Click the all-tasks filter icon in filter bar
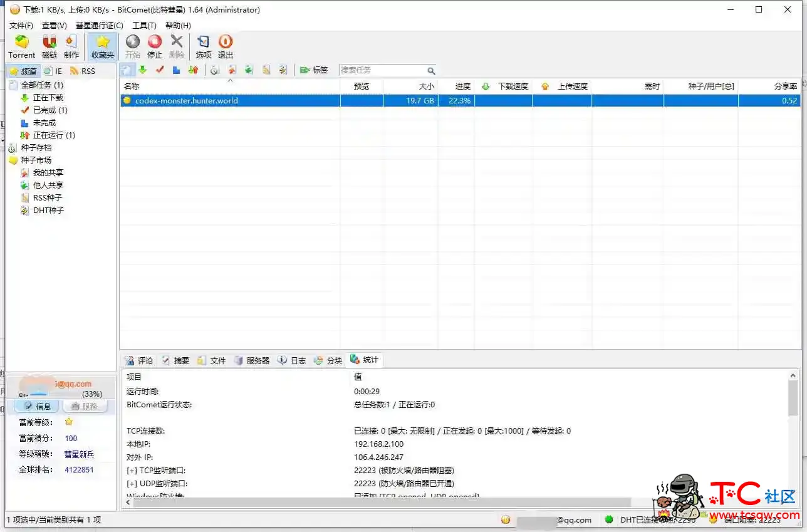This screenshot has width=807, height=532. [x=127, y=70]
